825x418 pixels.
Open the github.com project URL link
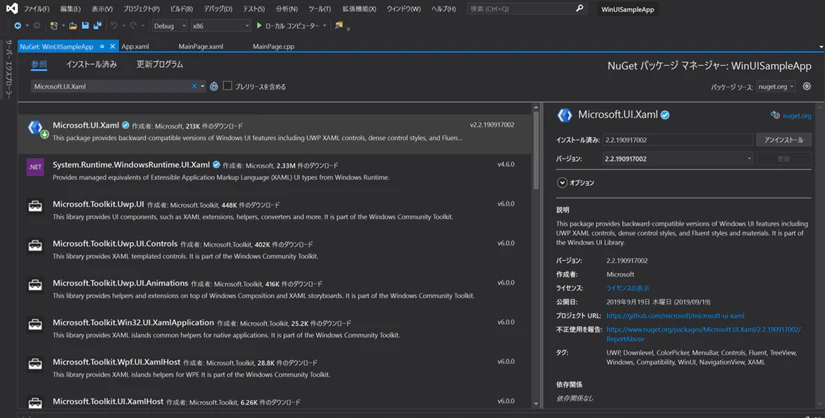pyautogui.click(x=675, y=316)
